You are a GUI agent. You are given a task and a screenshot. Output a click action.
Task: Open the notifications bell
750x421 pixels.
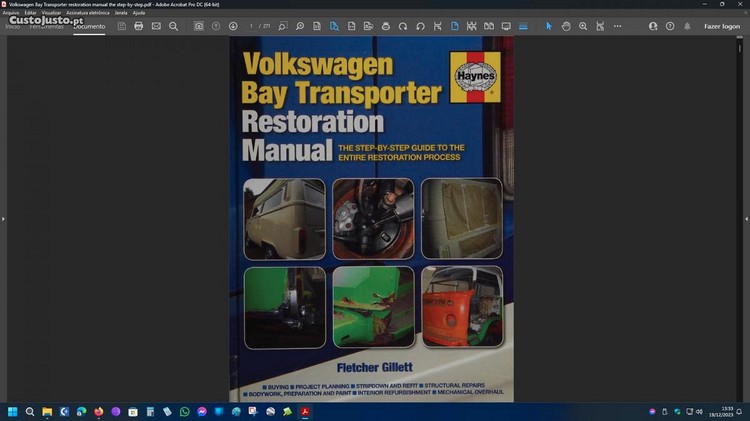click(687, 26)
